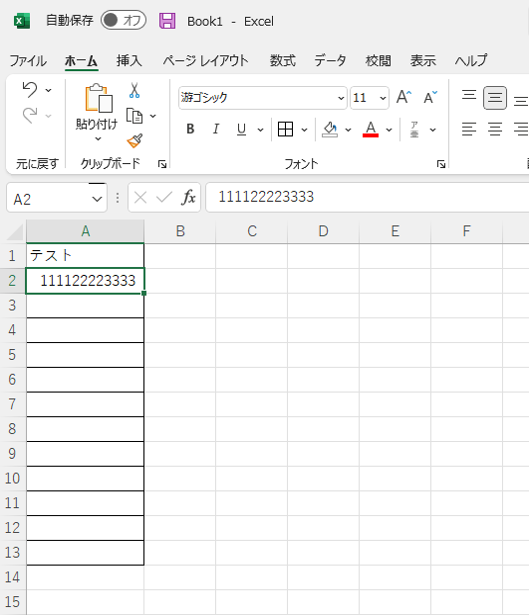Click the Cut scissors icon
Viewport: 529px width, 615px height.
tap(134, 90)
